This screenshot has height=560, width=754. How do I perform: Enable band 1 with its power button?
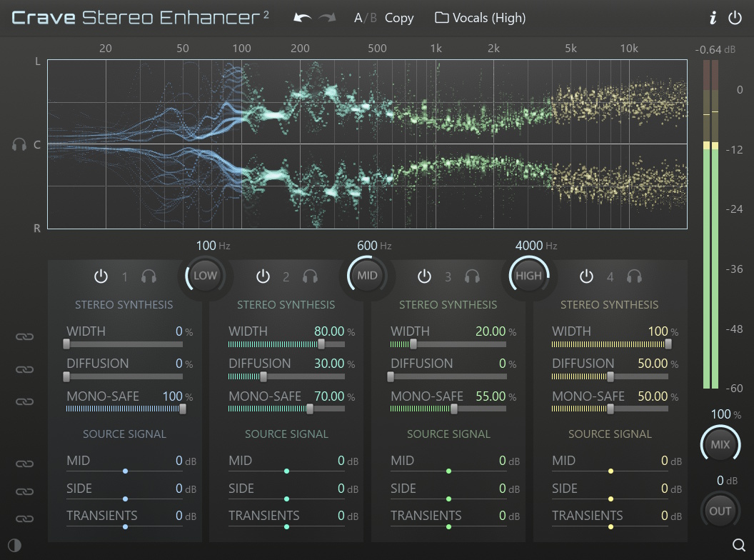tap(101, 276)
